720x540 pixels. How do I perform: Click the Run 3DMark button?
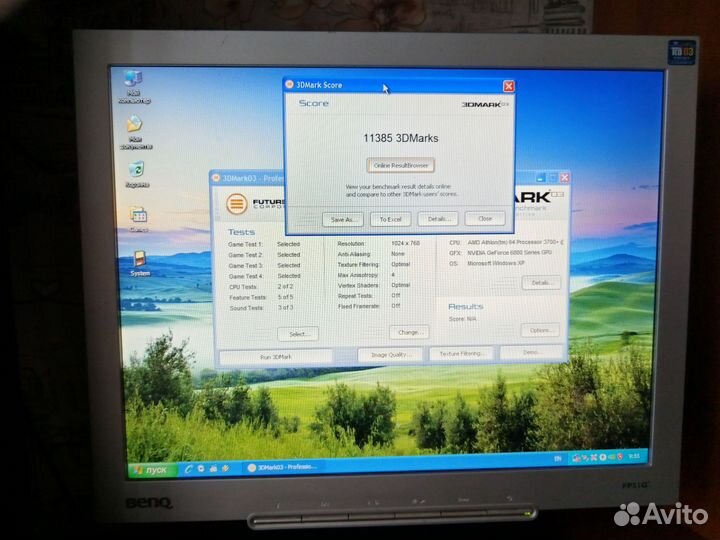276,357
